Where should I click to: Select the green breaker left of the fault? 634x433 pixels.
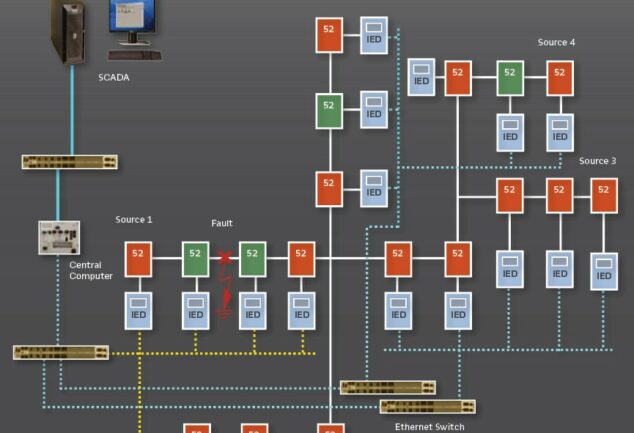tap(195, 258)
